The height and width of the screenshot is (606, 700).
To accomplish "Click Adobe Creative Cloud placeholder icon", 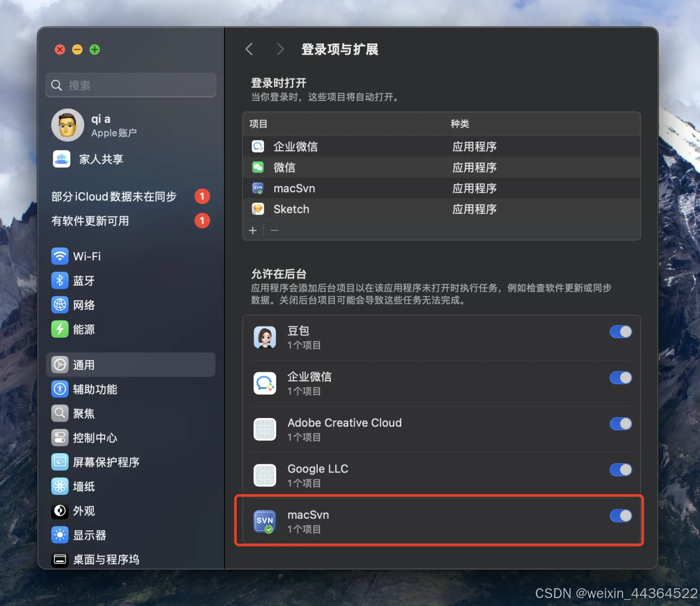I will (x=265, y=429).
